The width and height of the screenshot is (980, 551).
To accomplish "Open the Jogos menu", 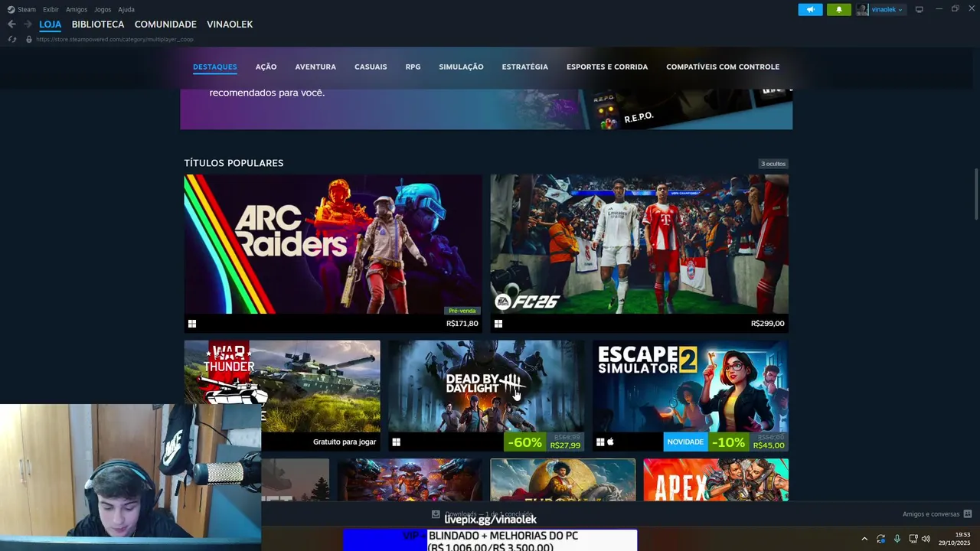I will 103,9.
